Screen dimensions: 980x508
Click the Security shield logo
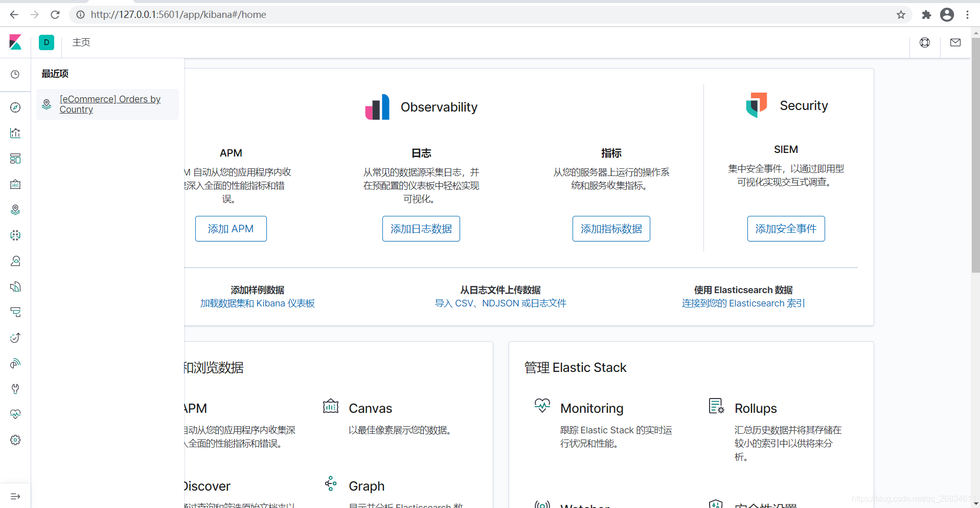757,105
